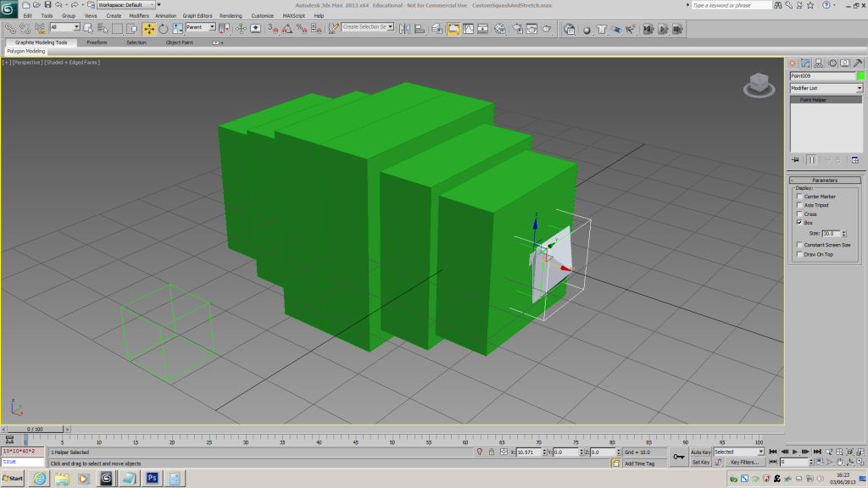
Task: Toggle the Axis Tripod checkbox
Action: coord(798,205)
